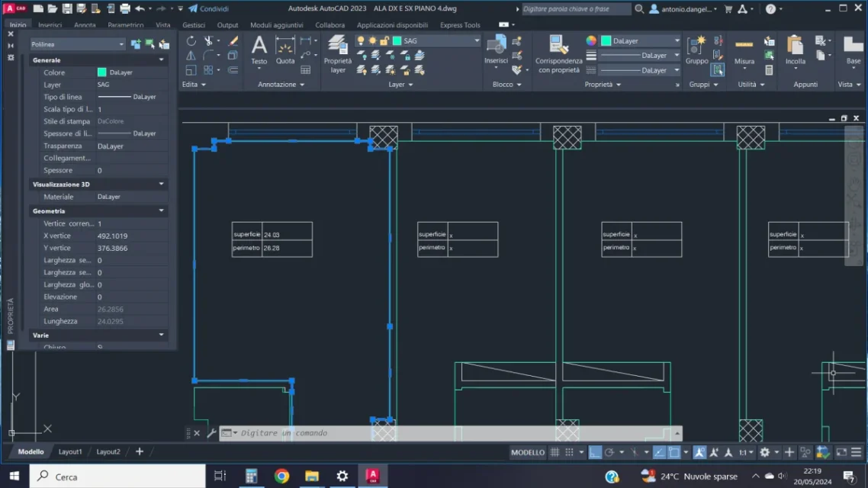This screenshot has width=868, height=488.
Task: Click the green swatch in Proprietà color dropdown
Action: 606,41
